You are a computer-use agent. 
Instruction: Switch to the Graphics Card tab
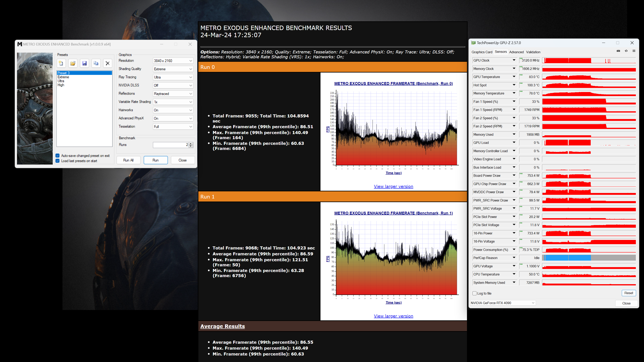[x=482, y=52]
